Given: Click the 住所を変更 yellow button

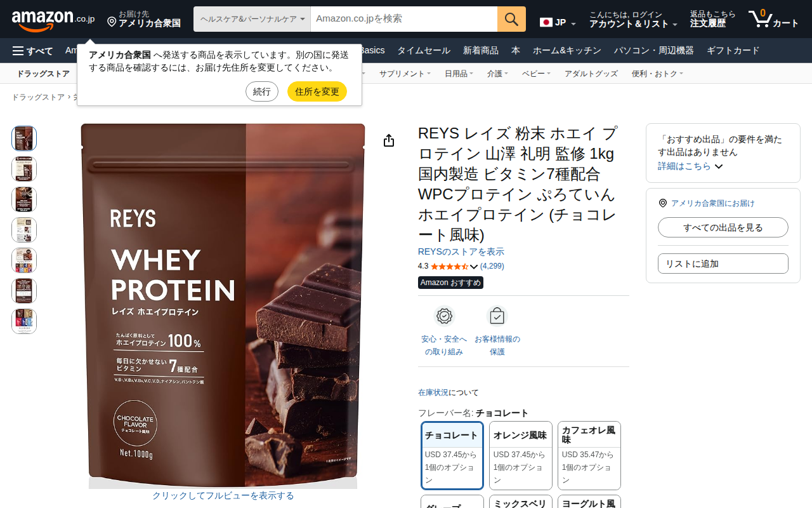Looking at the screenshot, I should [x=317, y=91].
